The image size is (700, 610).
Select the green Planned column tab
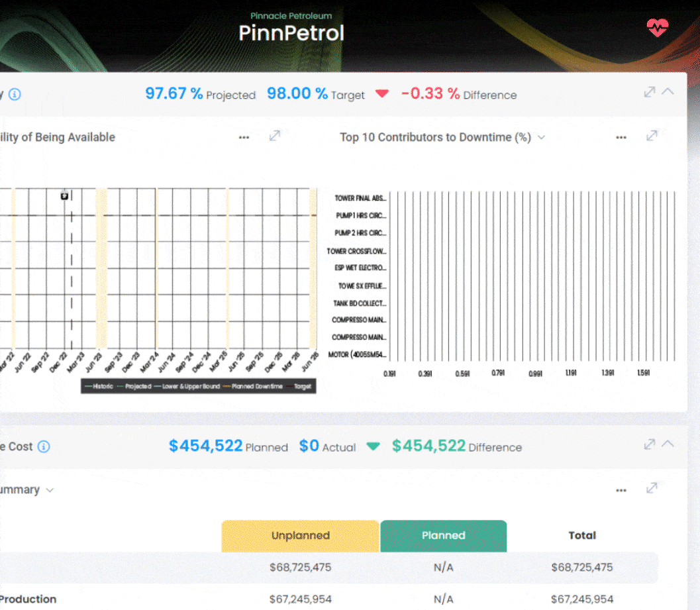click(443, 536)
